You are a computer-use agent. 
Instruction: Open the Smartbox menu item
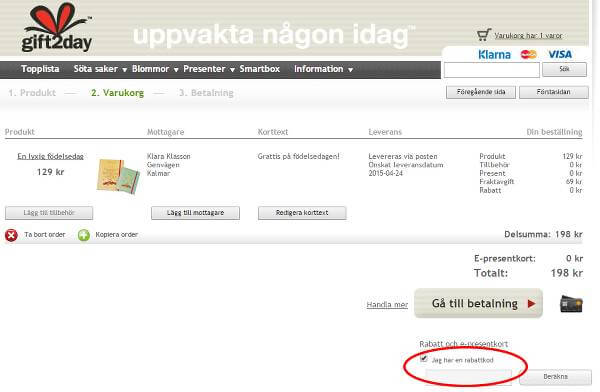point(259,69)
